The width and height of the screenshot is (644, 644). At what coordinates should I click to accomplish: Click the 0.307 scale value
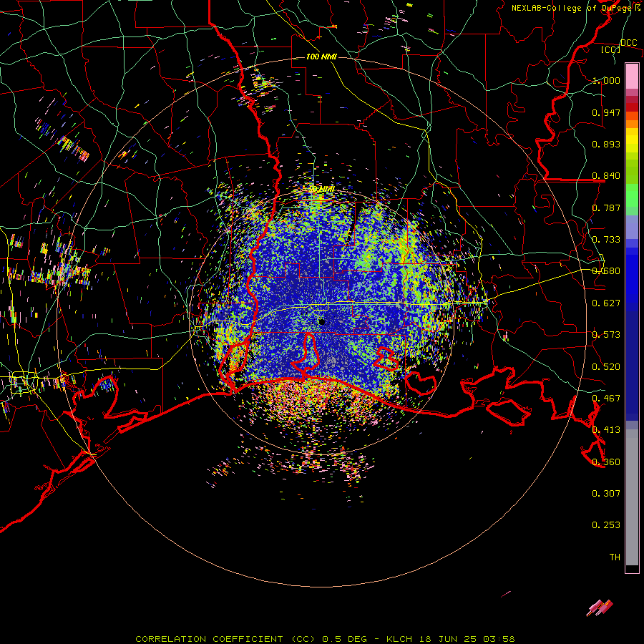606,494
